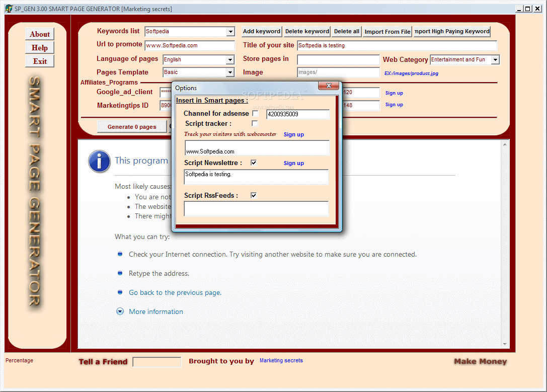Click the browser panel scroll up arrow
The width and height of the screenshot is (547, 392).
click(505, 144)
